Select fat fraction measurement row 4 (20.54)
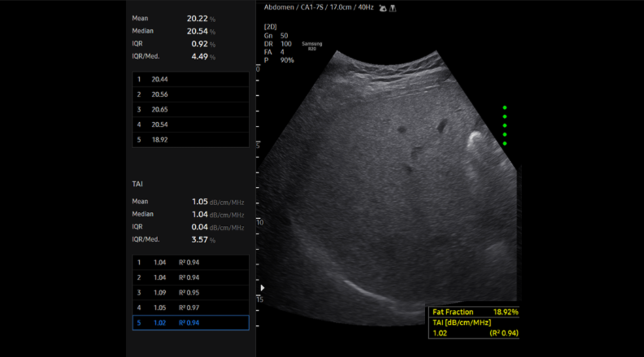644x357 pixels. tap(191, 124)
